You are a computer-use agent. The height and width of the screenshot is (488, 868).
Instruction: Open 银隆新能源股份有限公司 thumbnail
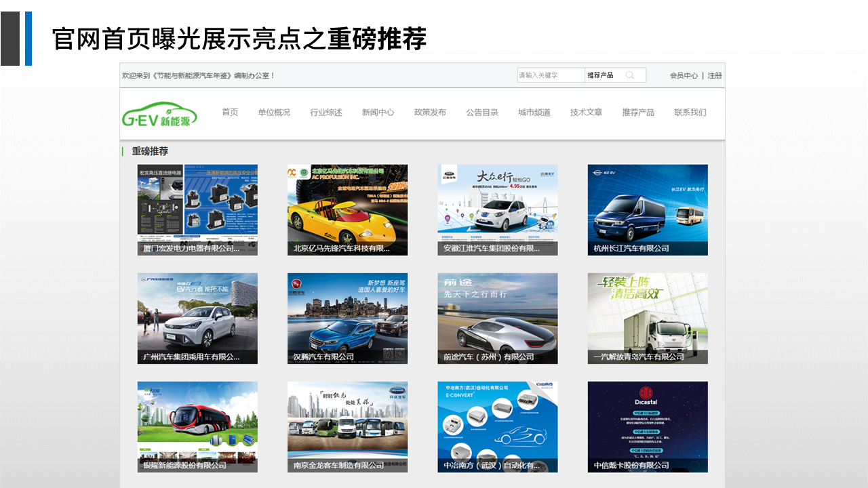point(197,427)
